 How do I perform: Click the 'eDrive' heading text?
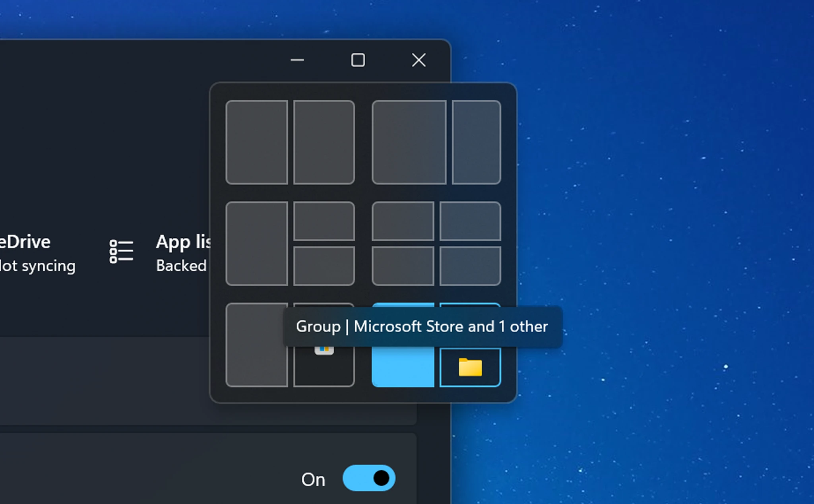[x=25, y=242]
